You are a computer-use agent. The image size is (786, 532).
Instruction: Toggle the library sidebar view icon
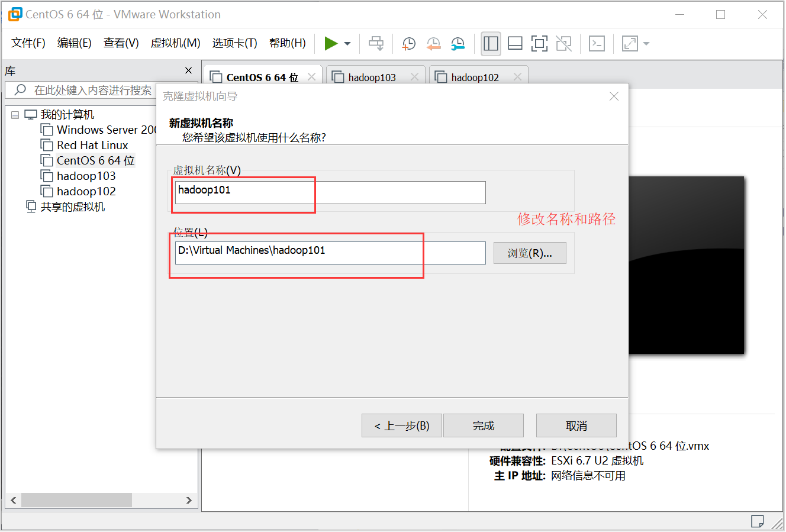[x=491, y=43]
